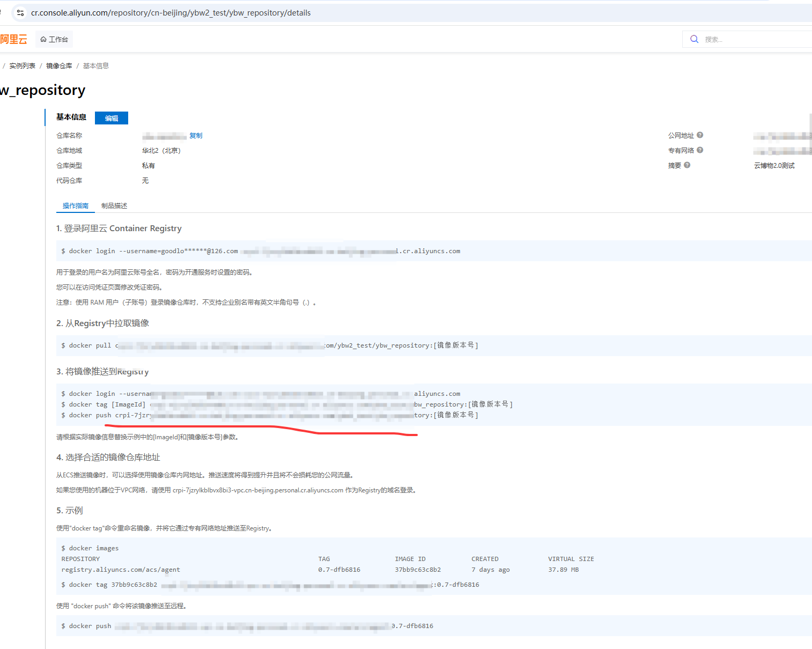Switch to 制品描述 tab
812x649 pixels.
[x=114, y=206]
